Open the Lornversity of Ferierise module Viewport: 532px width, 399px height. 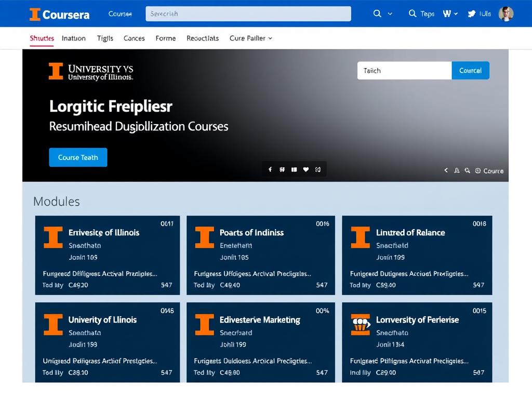[417, 342]
